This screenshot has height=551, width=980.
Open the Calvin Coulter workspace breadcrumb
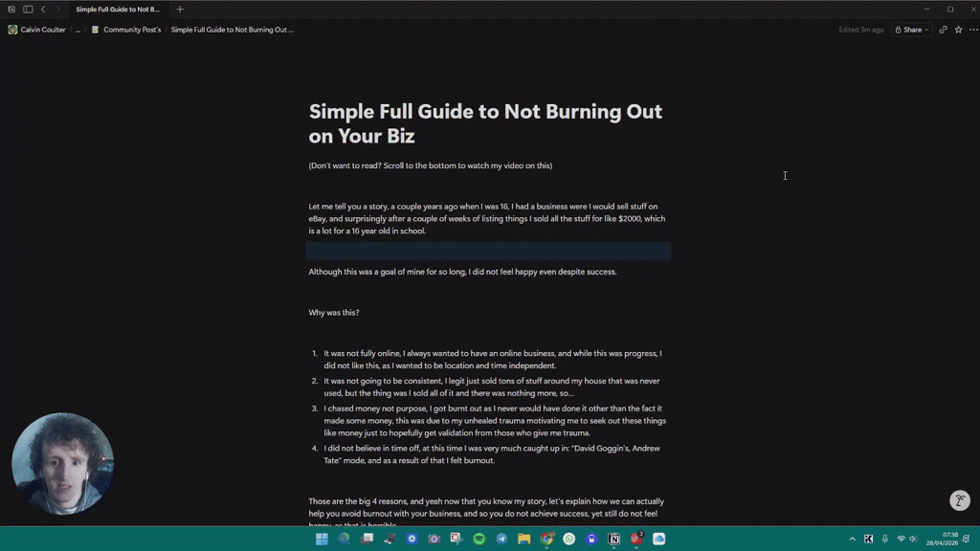[x=38, y=29]
